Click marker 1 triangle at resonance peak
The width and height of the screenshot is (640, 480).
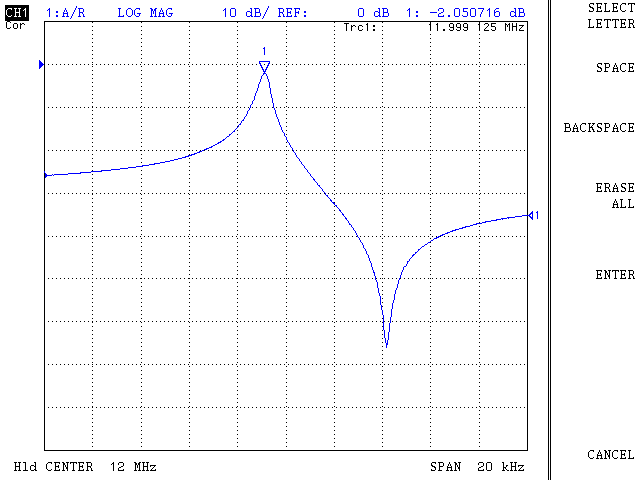264,67
